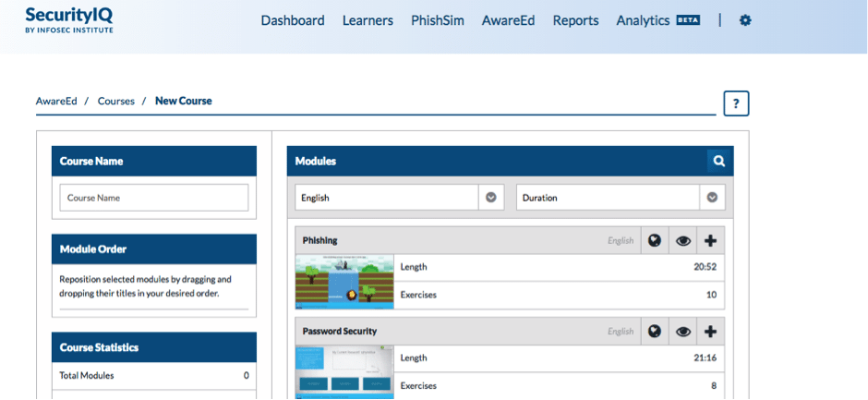This screenshot has height=400, width=868.
Task: Open the Dashboard menu item
Action: pyautogui.click(x=292, y=20)
